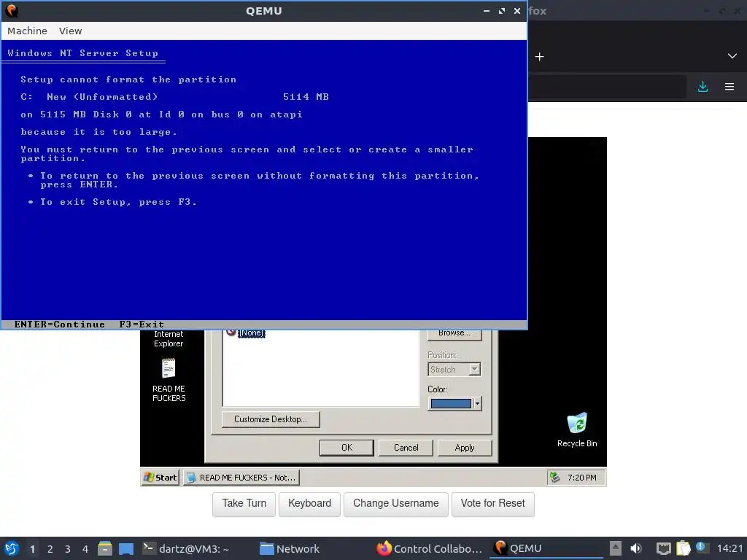Click the show desktop panel icon
747x560 pixels.
[x=126, y=548]
